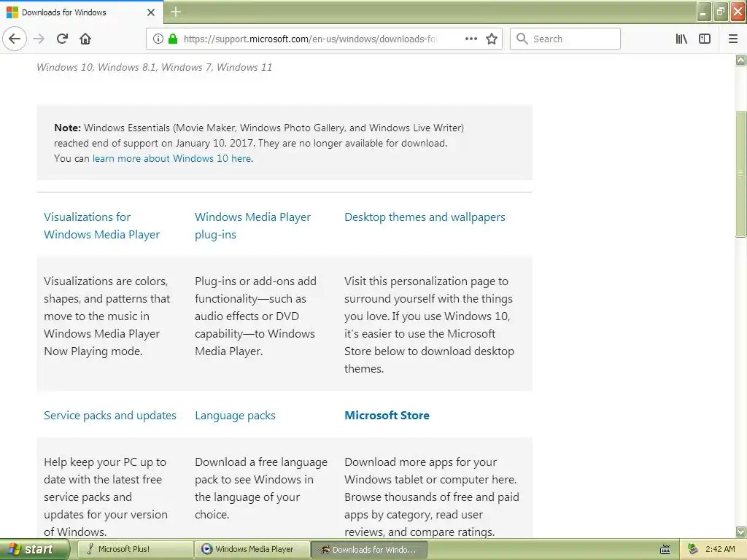Click the forward navigation arrow

pos(39,39)
